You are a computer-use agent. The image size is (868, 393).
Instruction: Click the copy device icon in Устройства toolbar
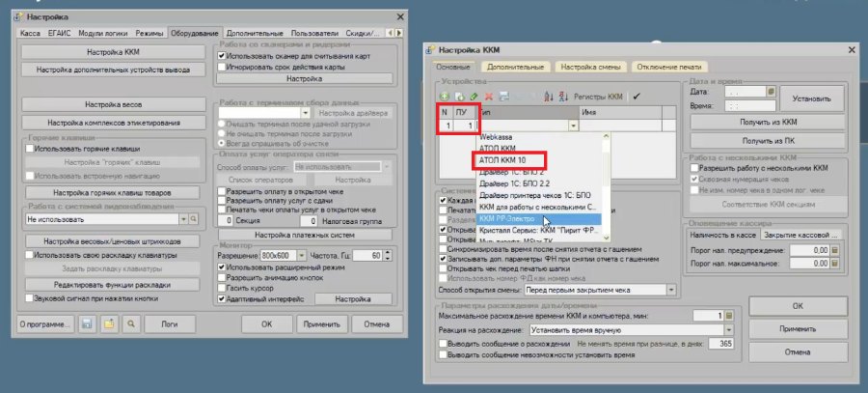[459, 97]
